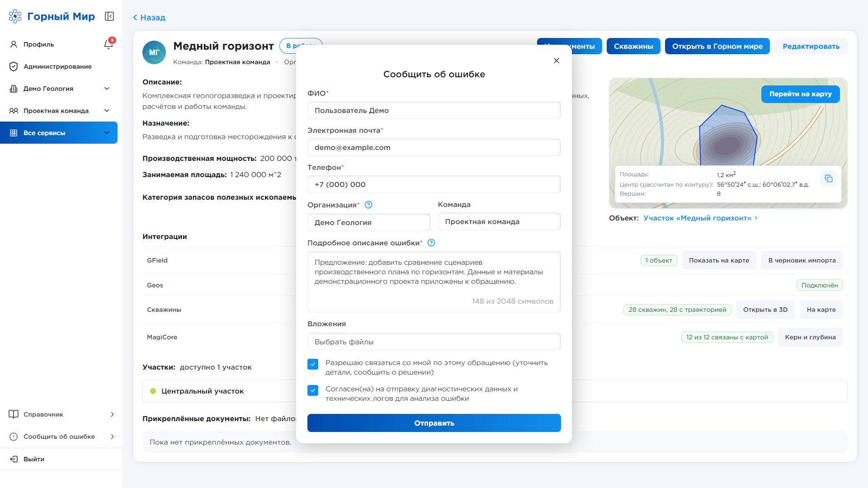Show help for Организация field
Image resolution: width=868 pixels, height=488 pixels.
click(368, 205)
